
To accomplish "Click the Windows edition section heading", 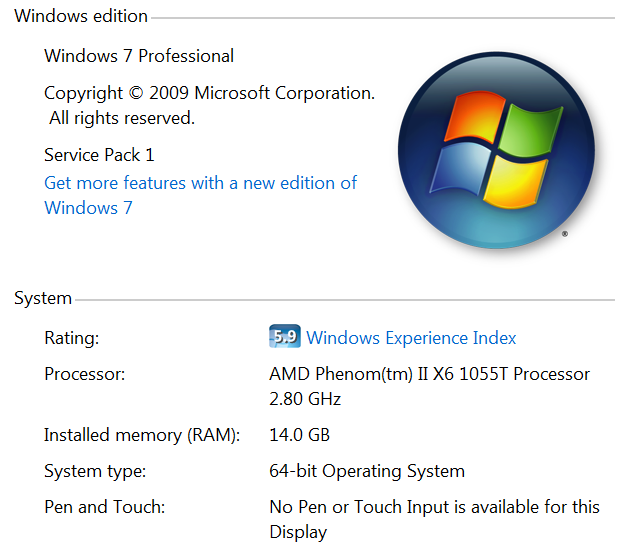I will 81,16.
